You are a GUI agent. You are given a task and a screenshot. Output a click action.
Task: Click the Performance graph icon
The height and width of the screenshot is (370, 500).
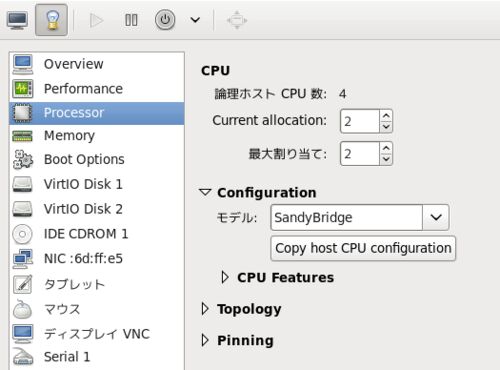23,89
